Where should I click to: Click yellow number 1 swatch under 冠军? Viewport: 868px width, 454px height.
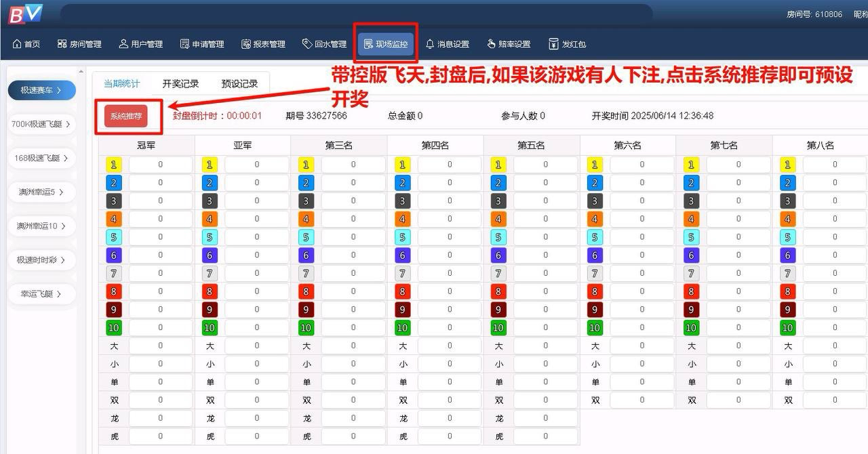[113, 165]
